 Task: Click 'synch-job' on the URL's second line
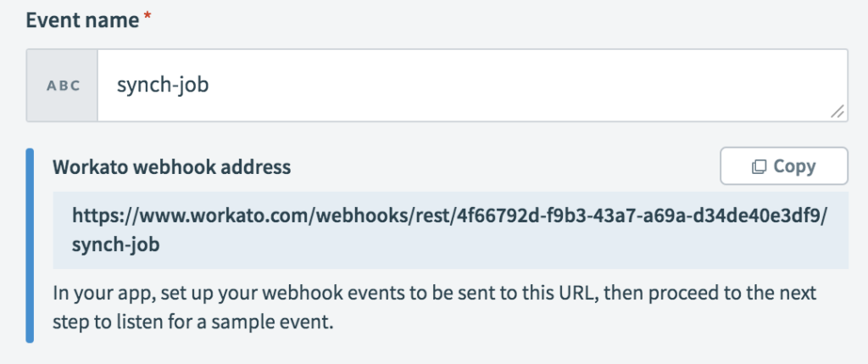[116, 244]
